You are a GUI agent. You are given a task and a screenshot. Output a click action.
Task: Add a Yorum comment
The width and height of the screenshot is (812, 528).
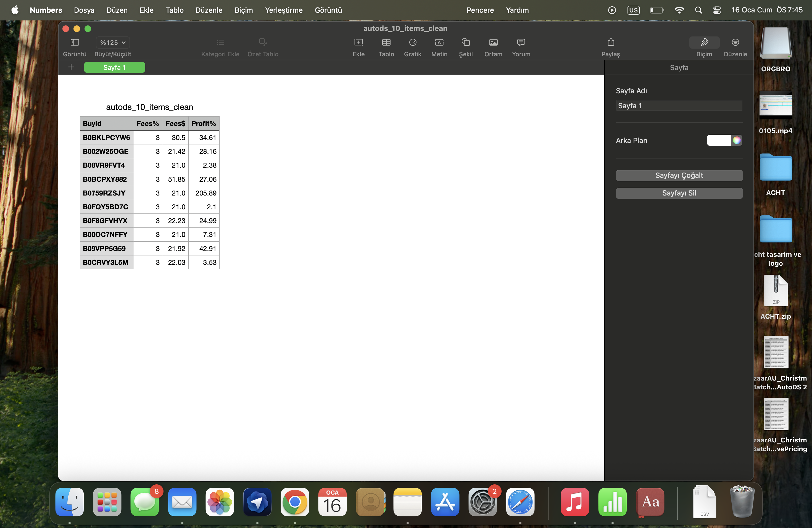(521, 42)
